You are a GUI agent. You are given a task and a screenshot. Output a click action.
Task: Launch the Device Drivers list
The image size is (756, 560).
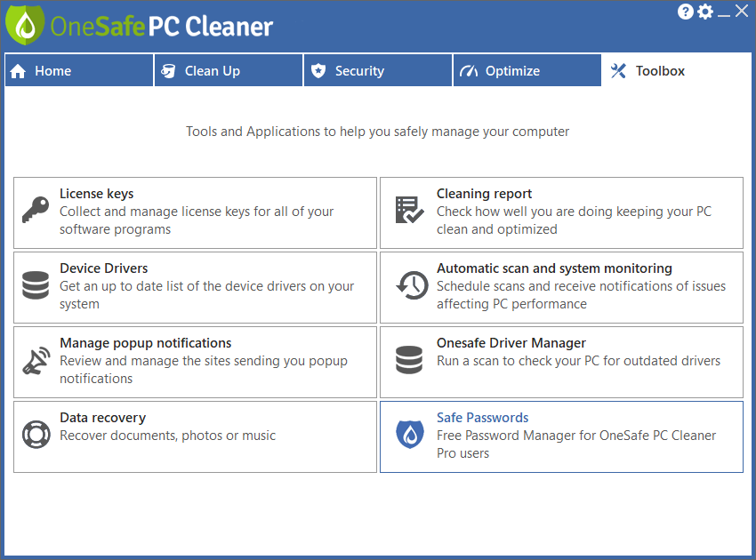pos(196,288)
